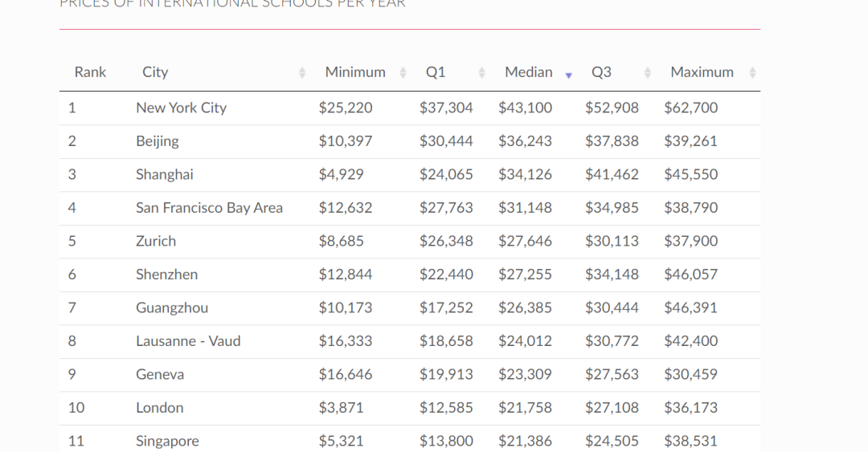The width and height of the screenshot is (868, 452).
Task: Select the Zurich table row
Action: [x=156, y=241]
